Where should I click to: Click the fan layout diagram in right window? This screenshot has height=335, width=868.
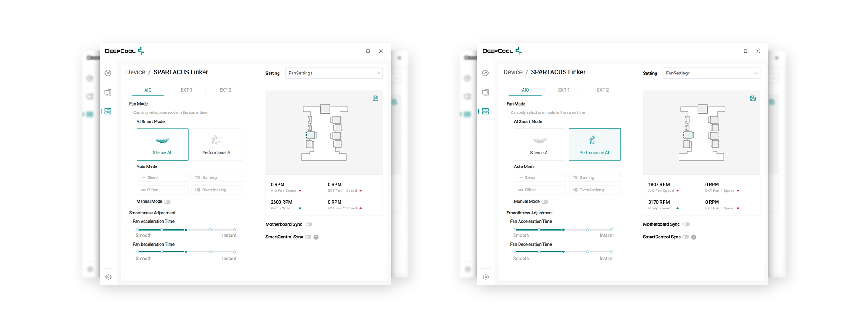click(x=701, y=133)
